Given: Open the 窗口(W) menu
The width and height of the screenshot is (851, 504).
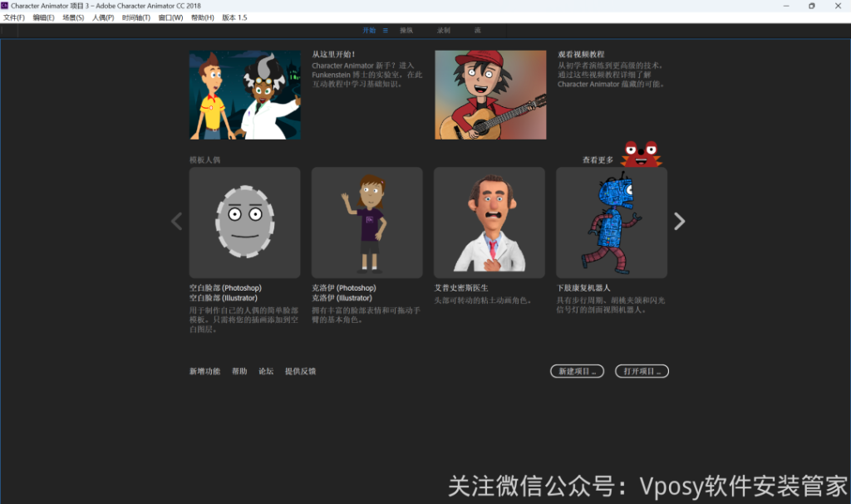Looking at the screenshot, I should (x=170, y=18).
